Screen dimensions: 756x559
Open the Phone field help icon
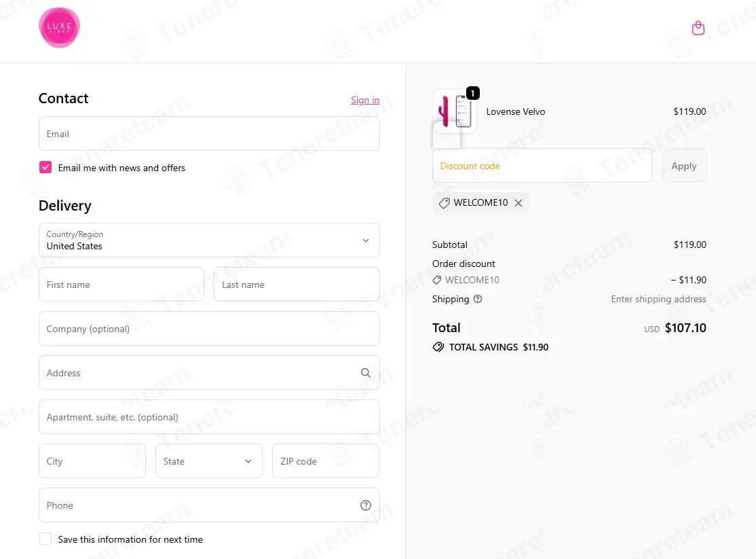click(x=366, y=505)
